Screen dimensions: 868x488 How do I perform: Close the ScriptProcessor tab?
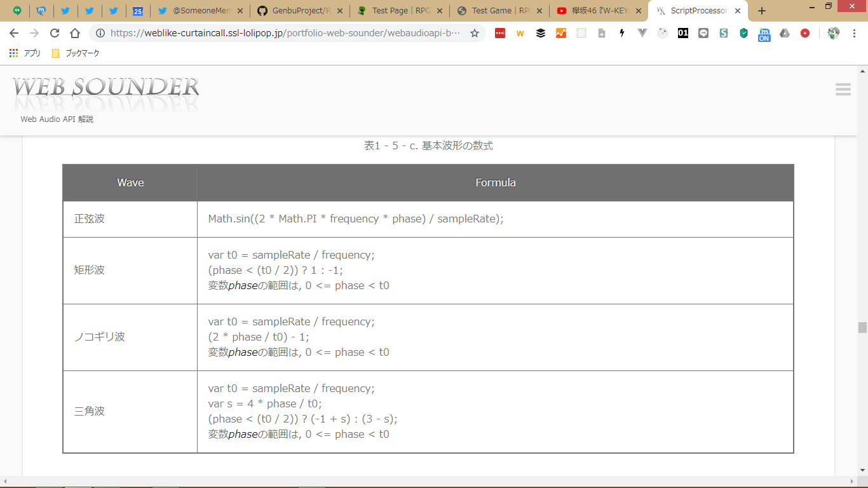coord(738,11)
